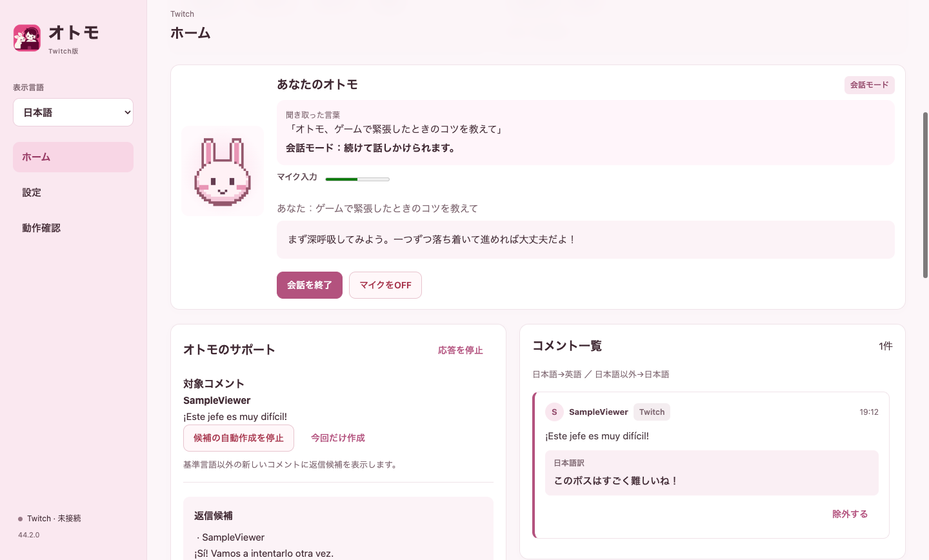Click the 19:12 comment timestamp
The image size is (929, 560).
869,412
